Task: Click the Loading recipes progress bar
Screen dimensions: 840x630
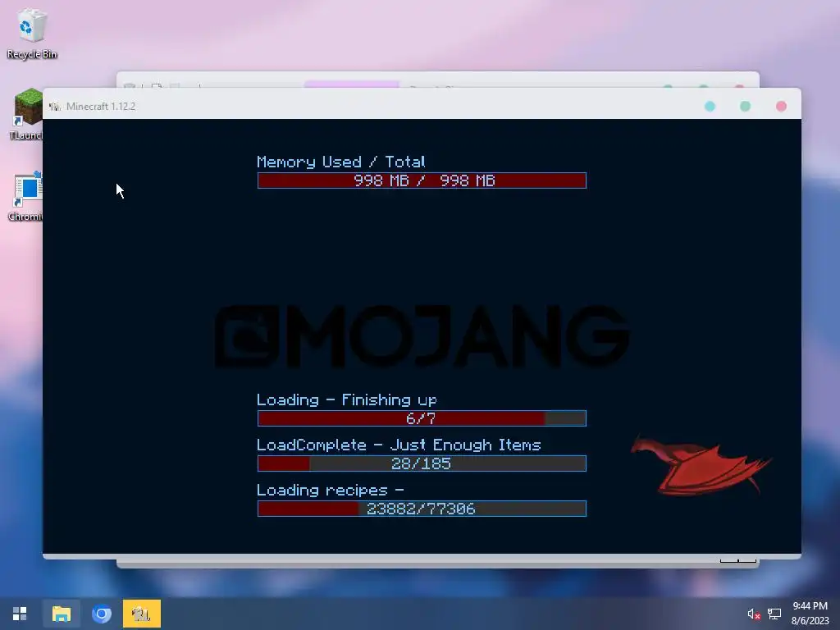Action: 422,509
